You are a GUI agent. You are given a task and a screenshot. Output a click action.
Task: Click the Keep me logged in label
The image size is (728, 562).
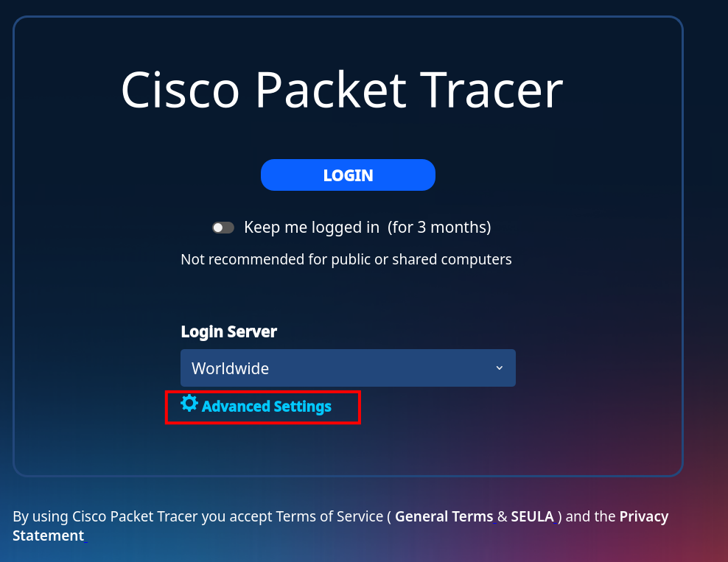pyautogui.click(x=312, y=228)
